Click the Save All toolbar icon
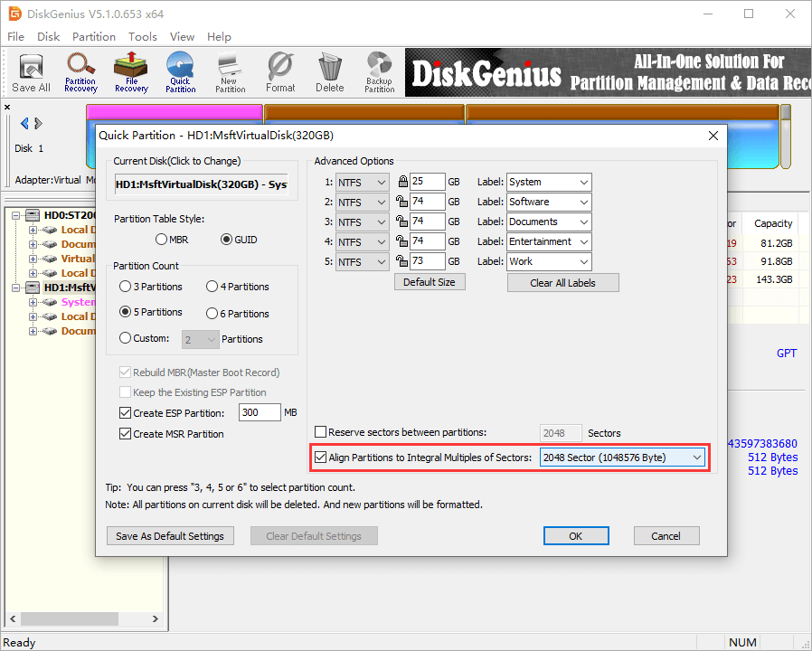This screenshot has width=812, height=651. click(x=31, y=72)
